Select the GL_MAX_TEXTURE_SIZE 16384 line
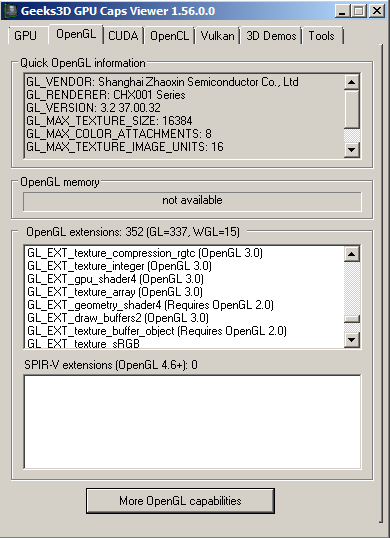Screen dimensions: 390x538 click(x=109, y=121)
